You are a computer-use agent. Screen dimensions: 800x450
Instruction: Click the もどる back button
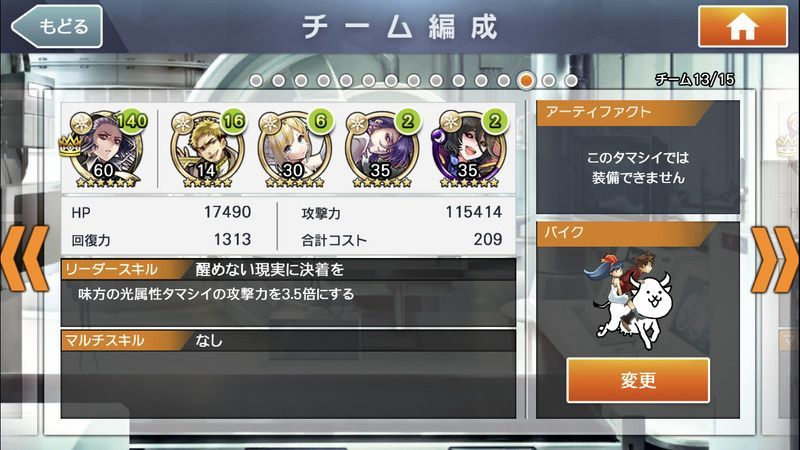tap(57, 27)
